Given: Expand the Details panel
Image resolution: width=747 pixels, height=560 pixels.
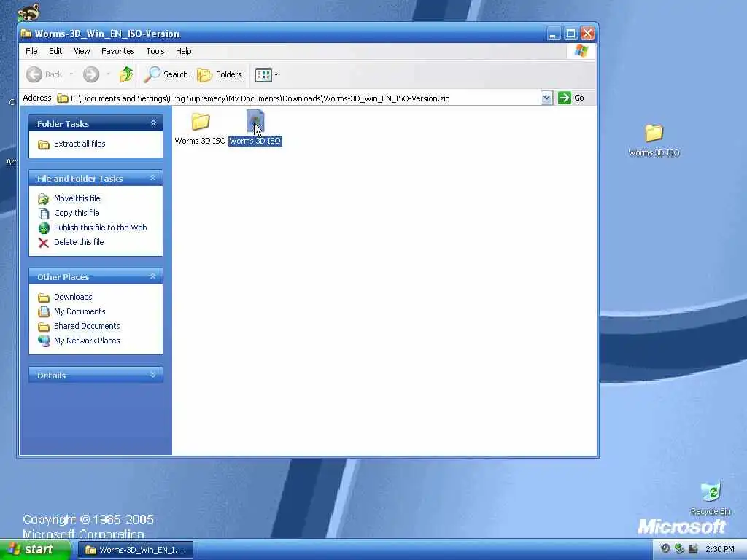Looking at the screenshot, I should click(153, 376).
